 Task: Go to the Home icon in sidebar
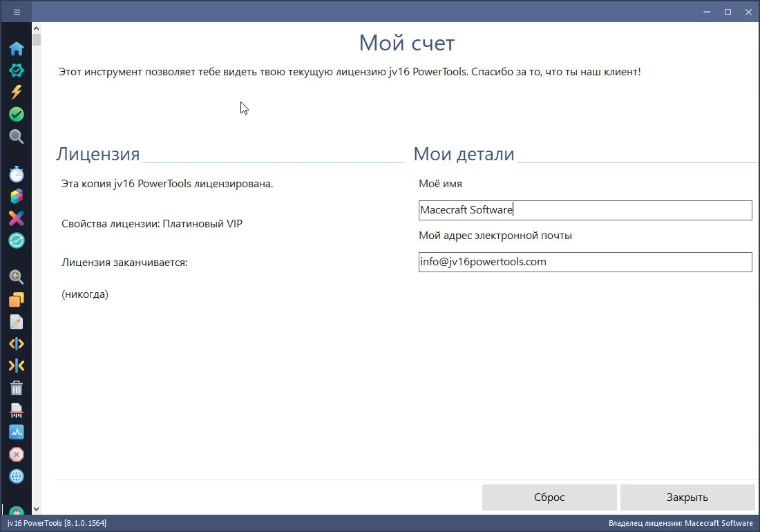[x=17, y=48]
